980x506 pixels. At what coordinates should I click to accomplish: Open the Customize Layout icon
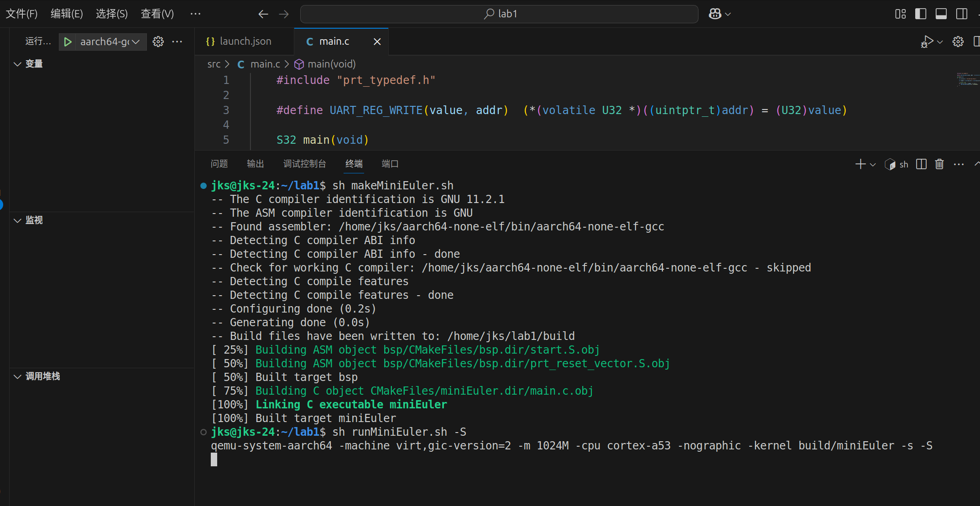[900, 14]
